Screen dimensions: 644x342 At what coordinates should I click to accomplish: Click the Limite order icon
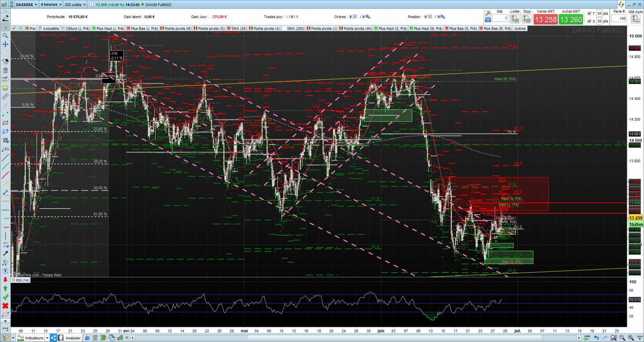pyautogui.click(x=515, y=19)
